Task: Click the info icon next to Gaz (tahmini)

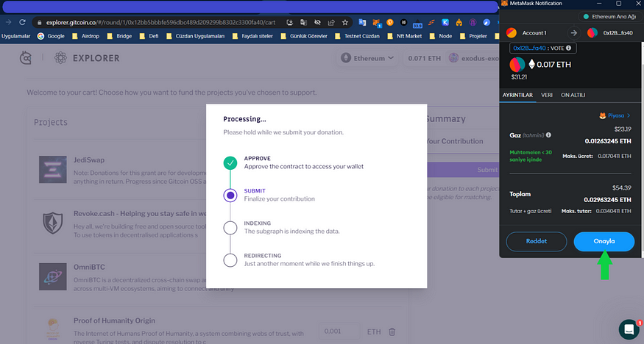Action: click(x=549, y=135)
